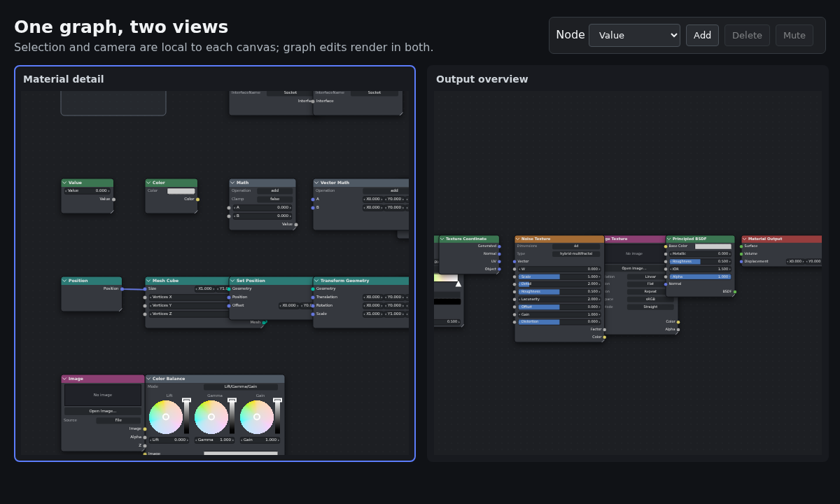840x504 pixels.
Task: Click Transform Geometry's Rotation socket
Action: [x=313, y=306]
